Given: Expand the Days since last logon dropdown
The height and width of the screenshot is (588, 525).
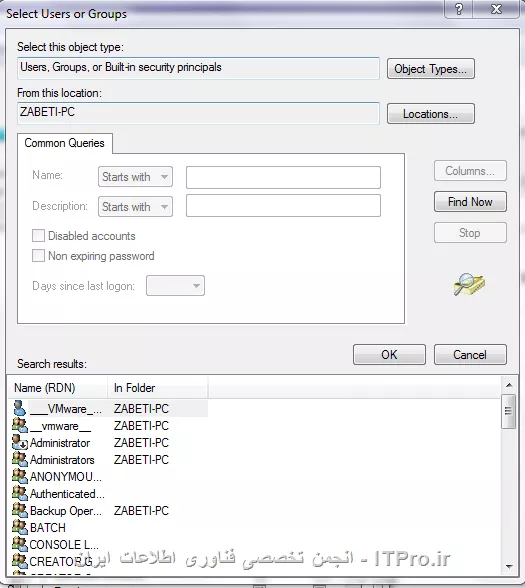Looking at the screenshot, I should click(x=175, y=286).
